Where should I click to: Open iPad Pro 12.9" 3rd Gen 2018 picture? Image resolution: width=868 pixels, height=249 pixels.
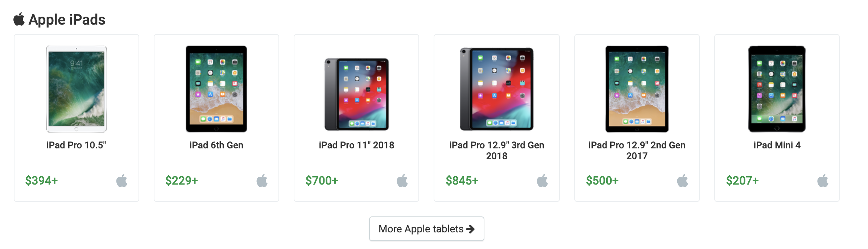497,89
